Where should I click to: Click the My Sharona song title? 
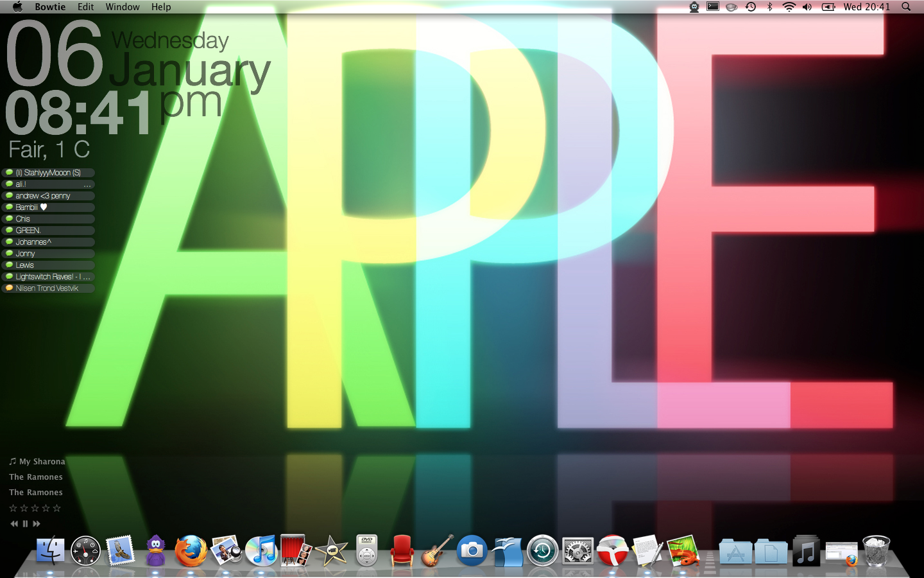tap(42, 461)
